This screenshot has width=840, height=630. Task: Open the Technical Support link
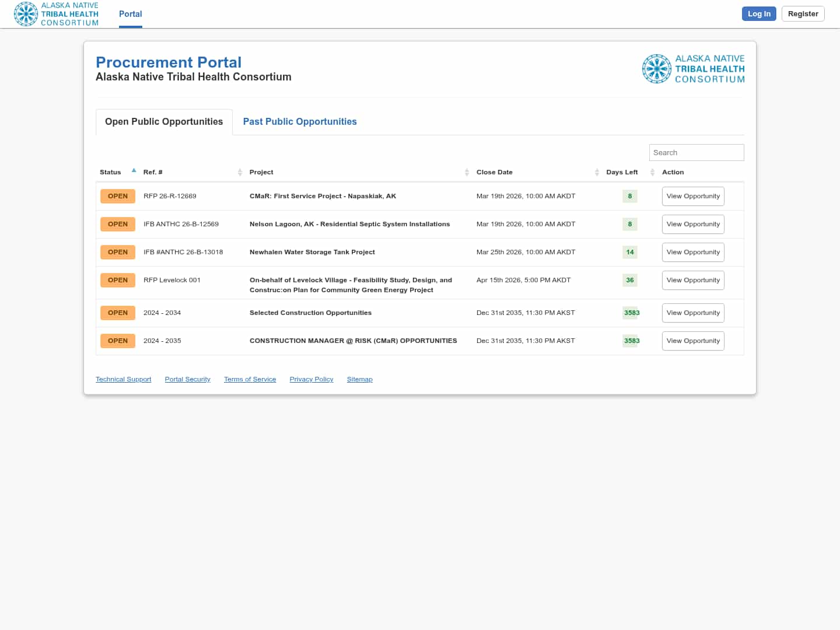pos(123,379)
